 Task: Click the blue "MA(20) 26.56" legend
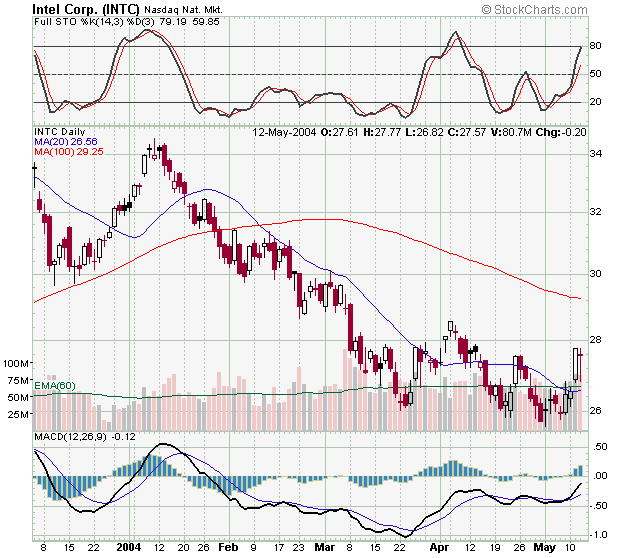(66, 141)
